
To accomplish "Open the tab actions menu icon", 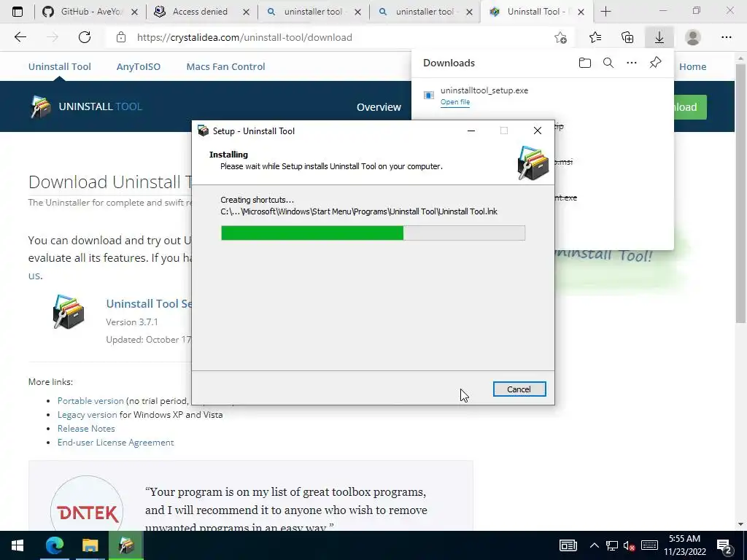I will click(18, 12).
